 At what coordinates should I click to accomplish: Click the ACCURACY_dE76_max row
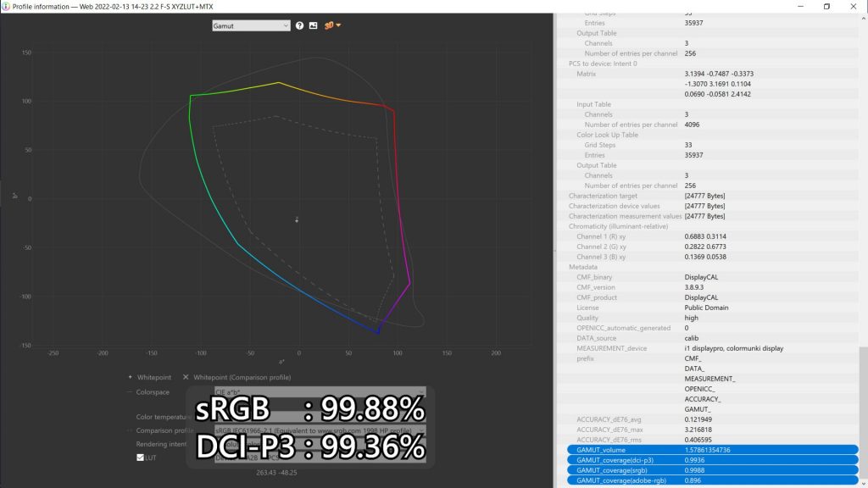(x=712, y=430)
